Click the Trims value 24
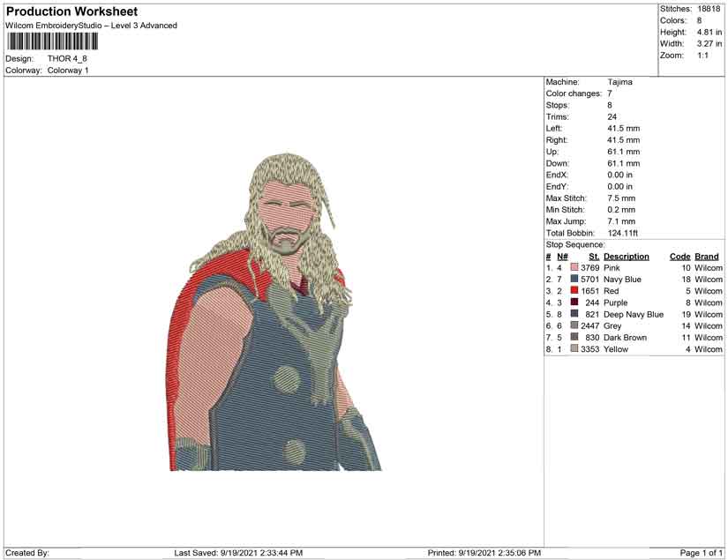The height and width of the screenshot is (560, 728). 612,117
